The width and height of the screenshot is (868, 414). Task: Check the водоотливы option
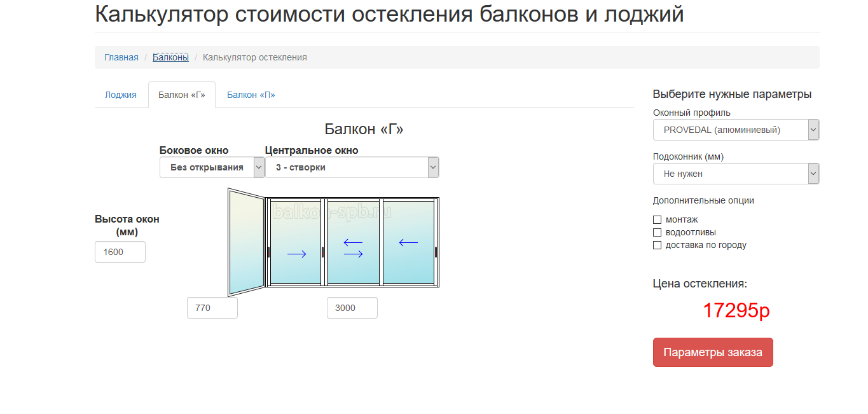click(x=656, y=231)
